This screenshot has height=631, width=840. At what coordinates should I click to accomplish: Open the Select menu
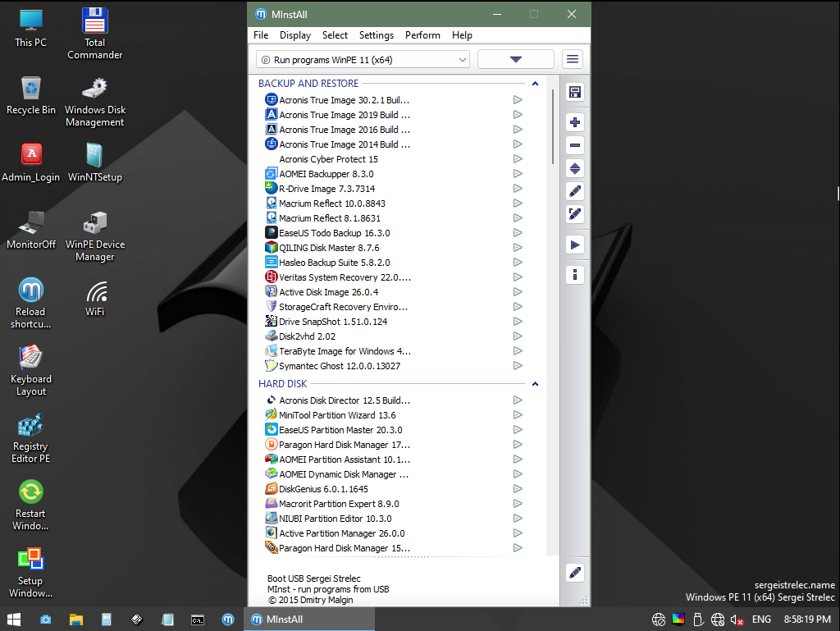coord(335,34)
